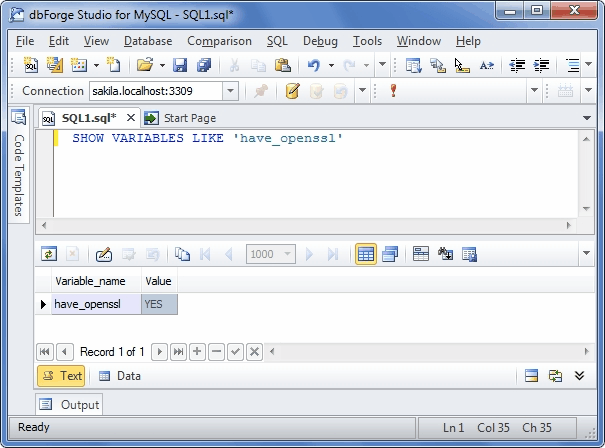This screenshot has height=448, width=605.
Task: Select the YES value cell
Action: [x=159, y=304]
